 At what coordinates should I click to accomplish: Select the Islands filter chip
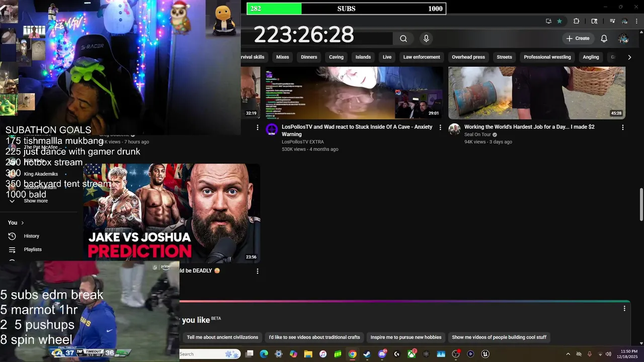coord(363,57)
